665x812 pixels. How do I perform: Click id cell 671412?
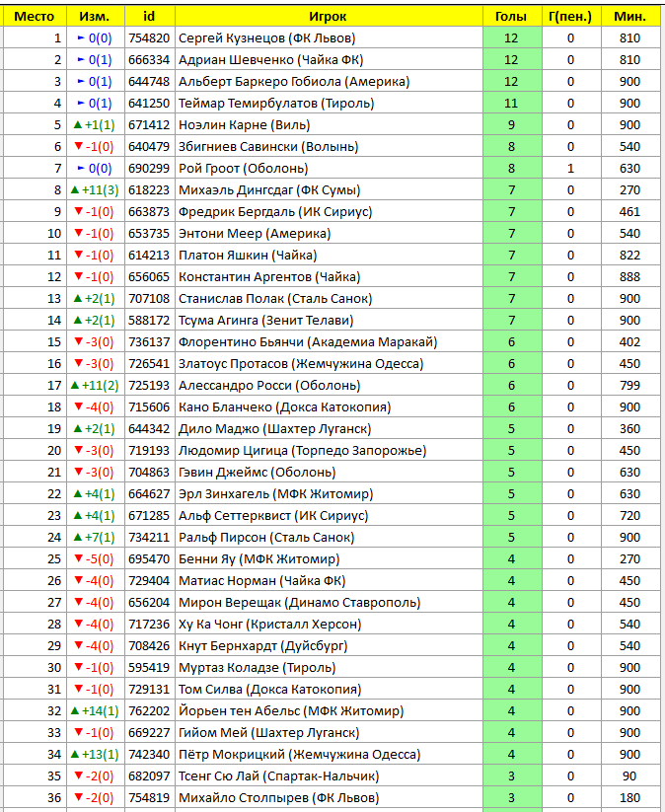coord(150,125)
